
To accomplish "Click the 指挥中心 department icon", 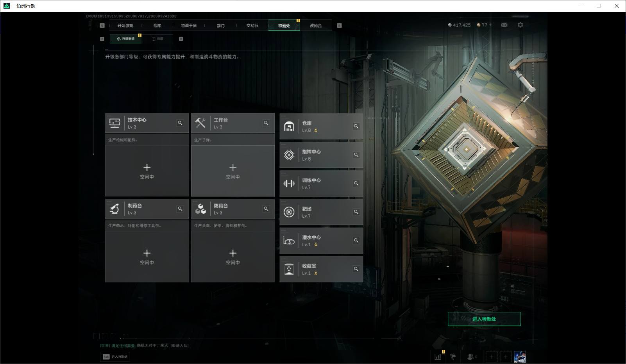I will tap(289, 155).
